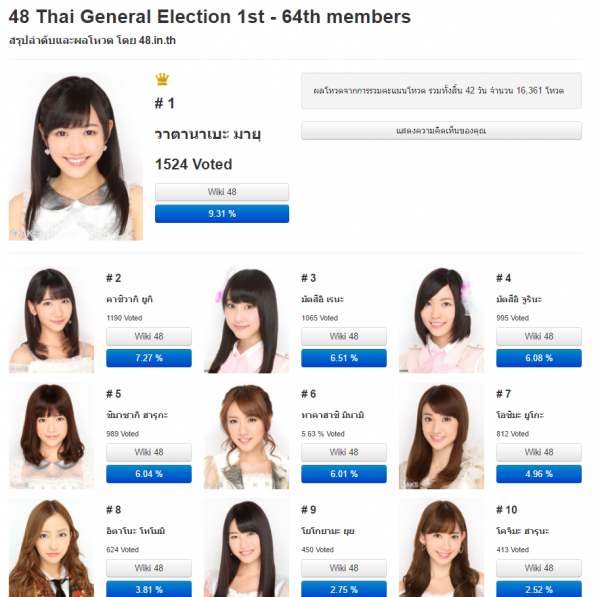Click the 9.31 % vote bar
The height and width of the screenshot is (597, 600).
222,214
